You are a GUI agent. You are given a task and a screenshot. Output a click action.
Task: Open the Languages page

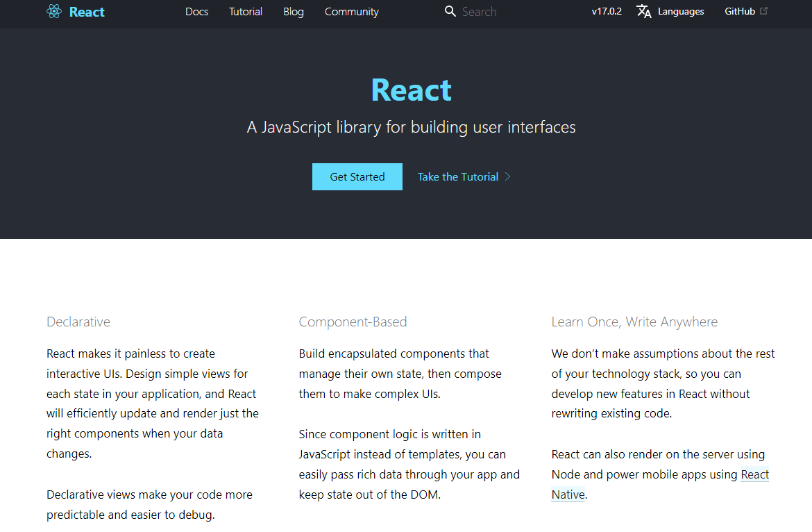681,11
